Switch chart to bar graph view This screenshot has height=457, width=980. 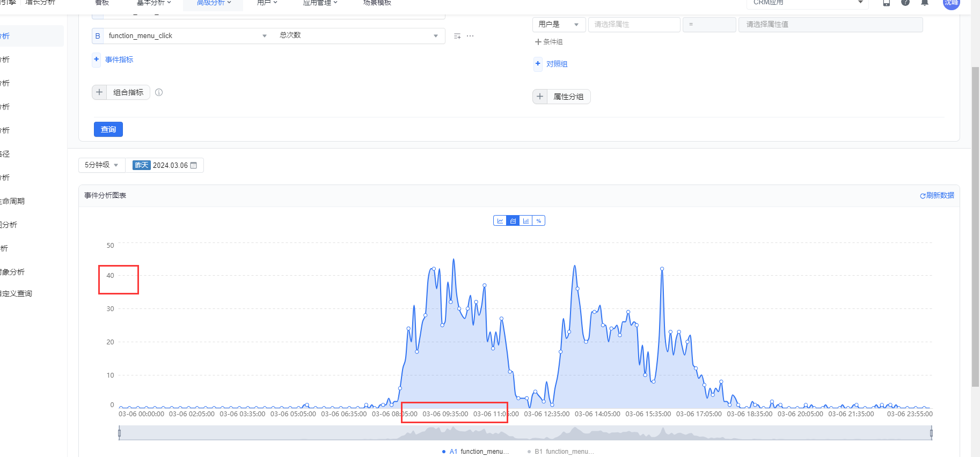(526, 220)
